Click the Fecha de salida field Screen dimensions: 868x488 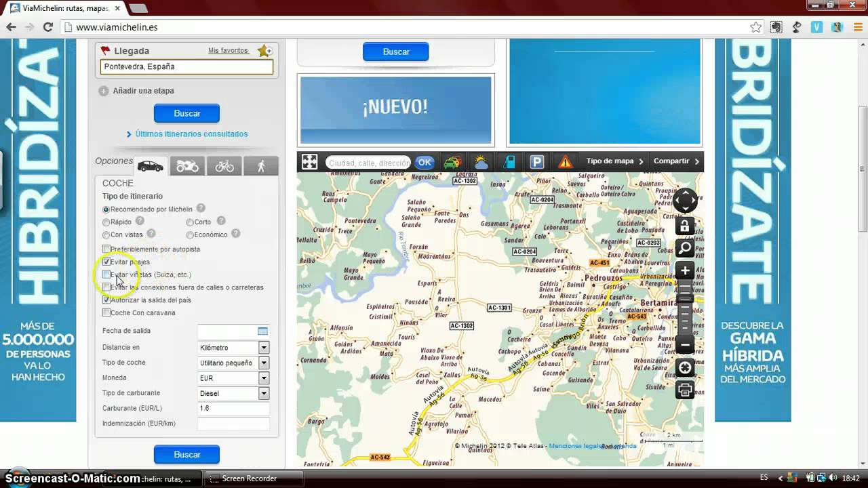pos(233,331)
